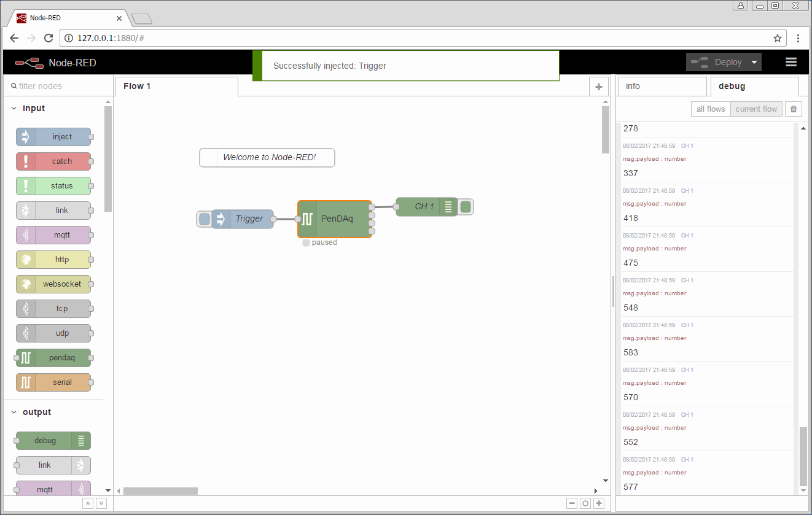Click the canvas vertical scrollbar thumb

click(606, 130)
